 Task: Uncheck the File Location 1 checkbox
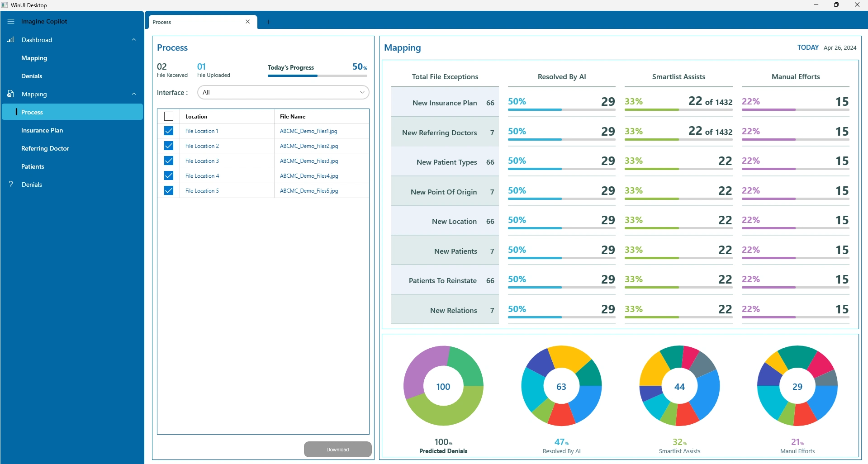tap(169, 131)
